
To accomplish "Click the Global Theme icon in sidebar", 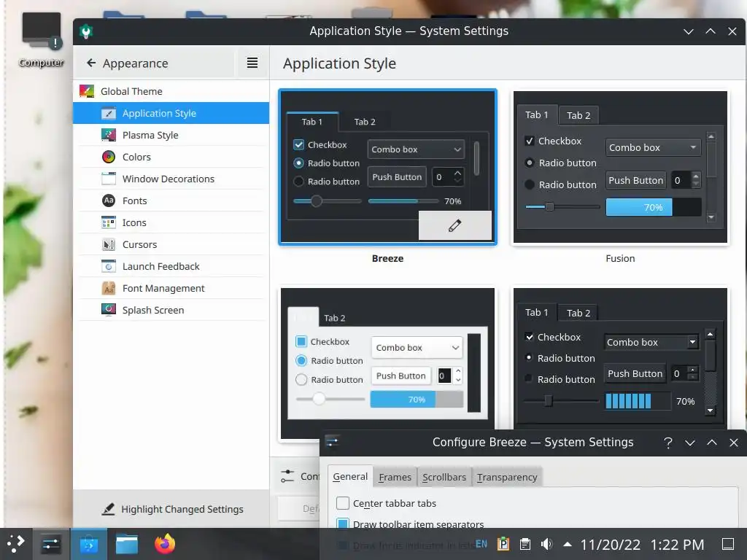I will coord(87,91).
